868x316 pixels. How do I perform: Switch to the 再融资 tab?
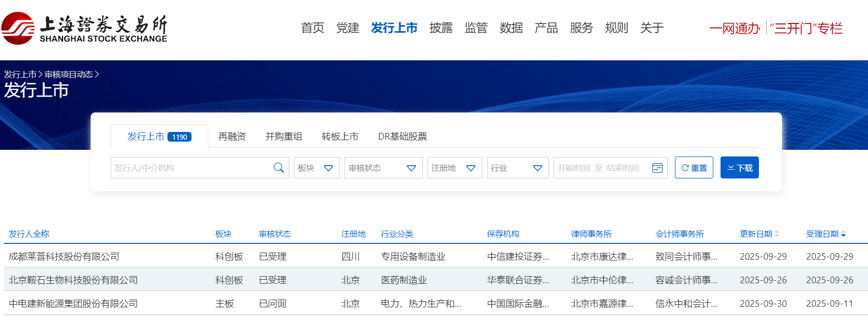click(232, 137)
